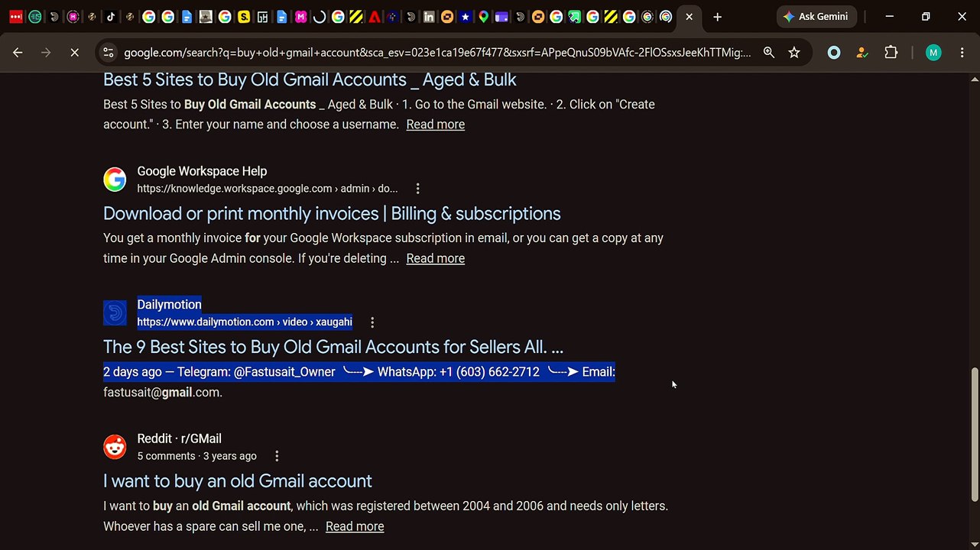Click the dailymotion.com video xaugahi URL breadcrumb
980x550 pixels.
[x=245, y=322]
